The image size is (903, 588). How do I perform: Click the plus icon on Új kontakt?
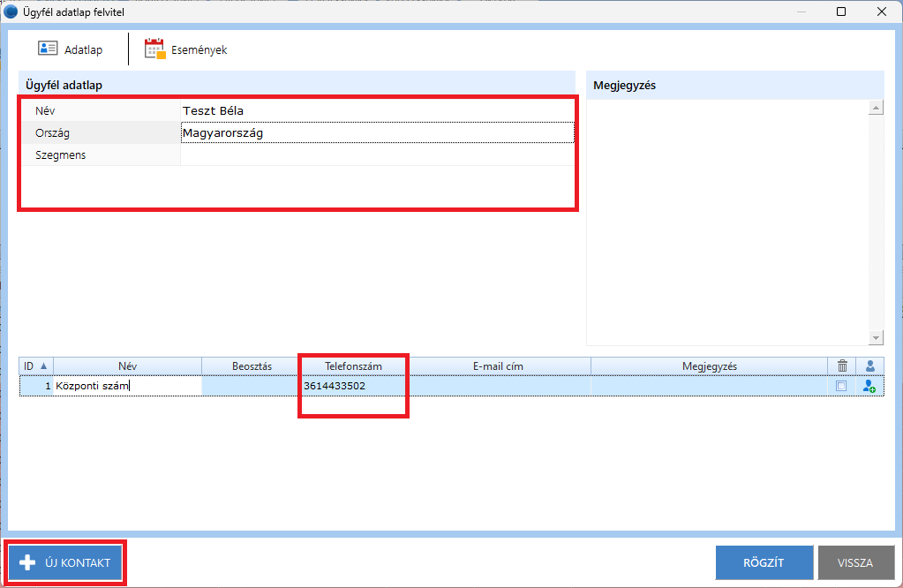coord(27,562)
